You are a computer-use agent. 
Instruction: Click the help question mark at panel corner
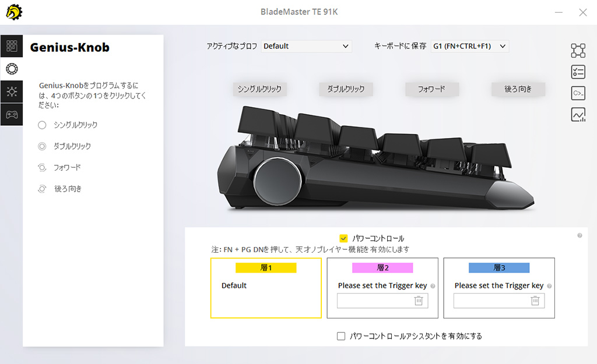click(x=580, y=235)
